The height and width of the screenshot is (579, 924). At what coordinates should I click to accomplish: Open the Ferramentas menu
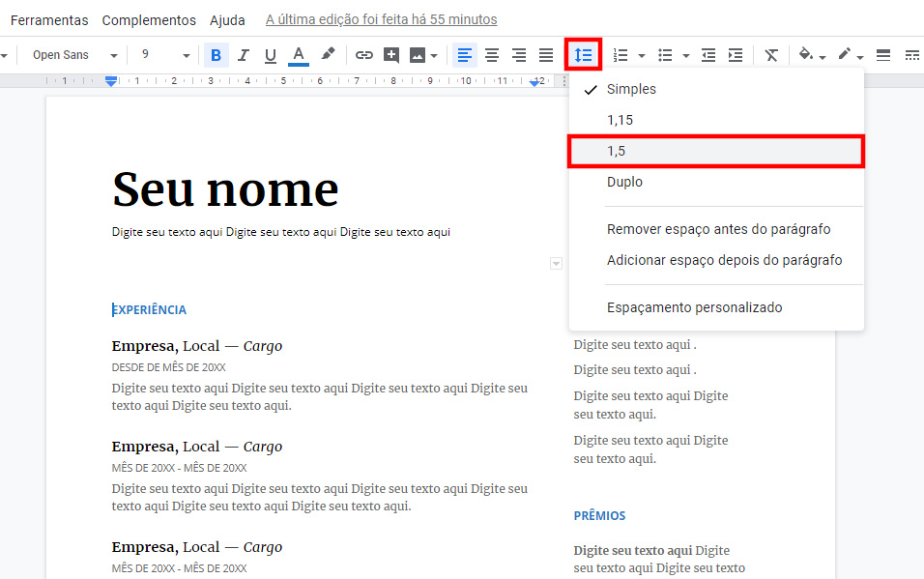point(49,19)
